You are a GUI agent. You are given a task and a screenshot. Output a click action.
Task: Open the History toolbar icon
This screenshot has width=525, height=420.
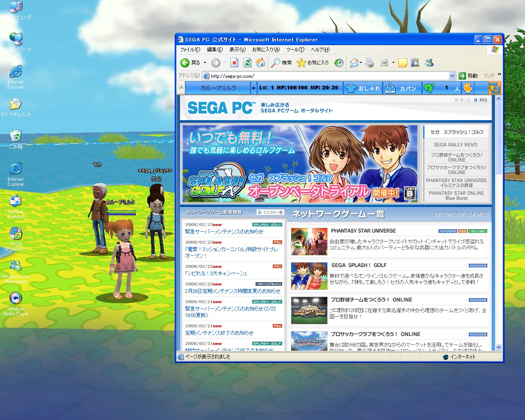click(x=339, y=63)
